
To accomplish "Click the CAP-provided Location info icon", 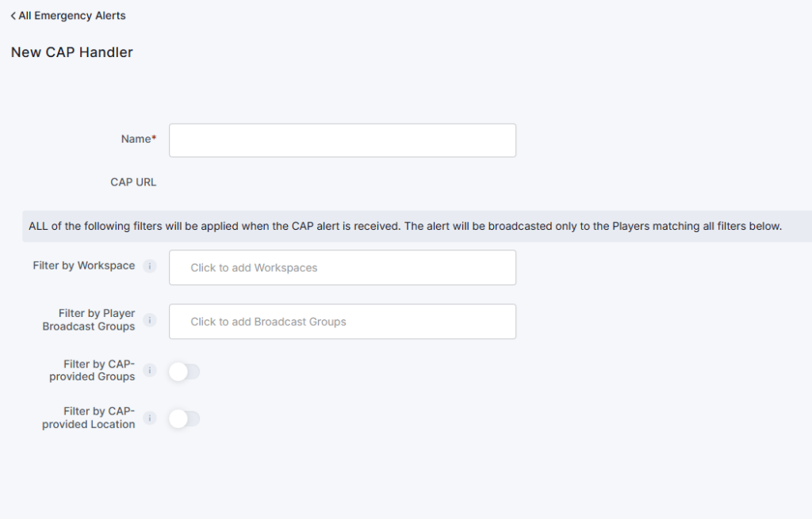I will tap(149, 418).
